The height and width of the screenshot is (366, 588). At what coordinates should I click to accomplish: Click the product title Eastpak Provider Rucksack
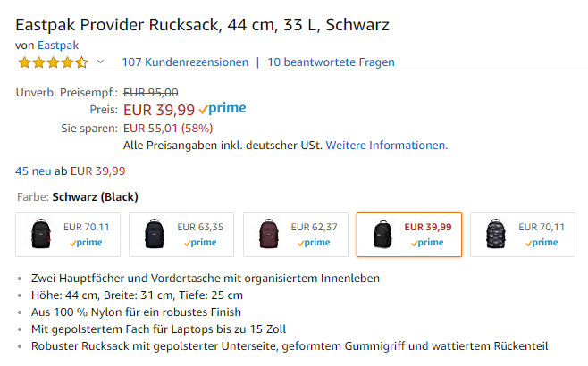pos(202,24)
